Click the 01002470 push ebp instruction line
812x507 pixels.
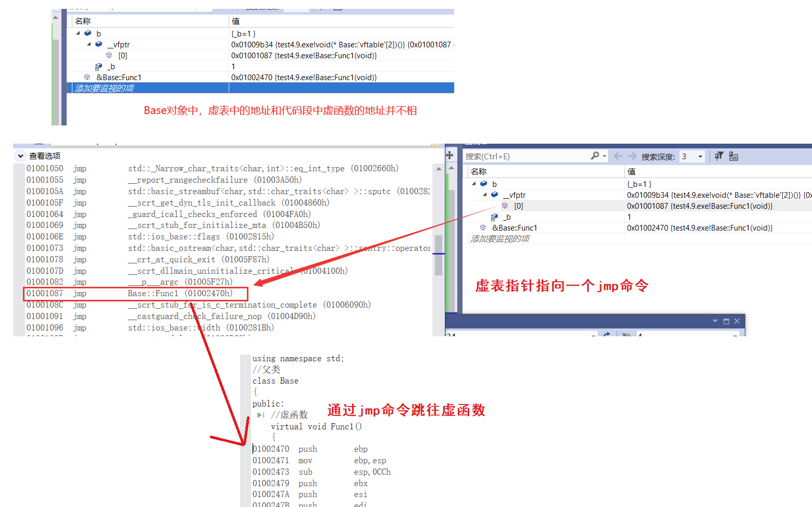coord(310,449)
